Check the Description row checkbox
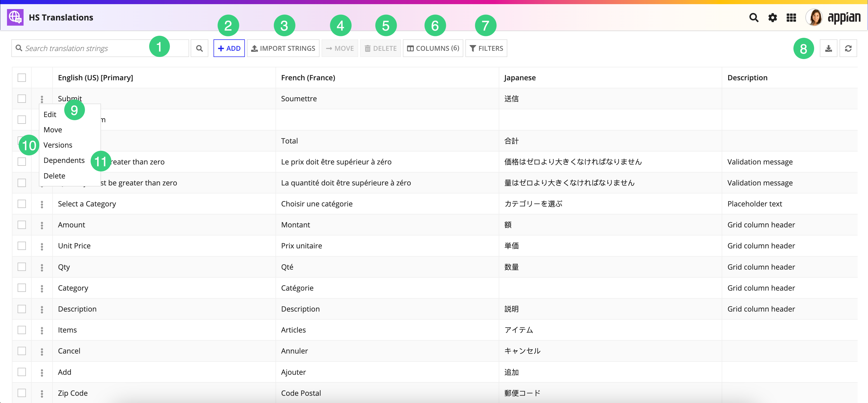 pyautogui.click(x=22, y=309)
